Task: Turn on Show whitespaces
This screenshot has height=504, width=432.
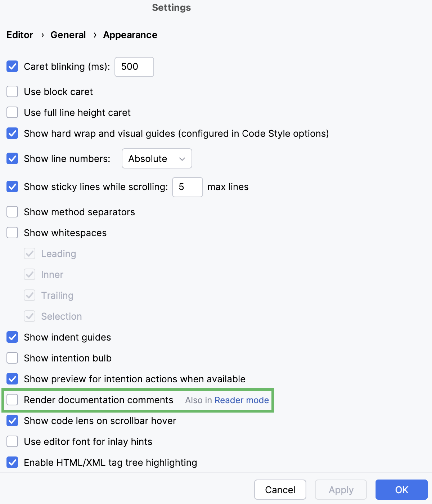Action: (12, 233)
